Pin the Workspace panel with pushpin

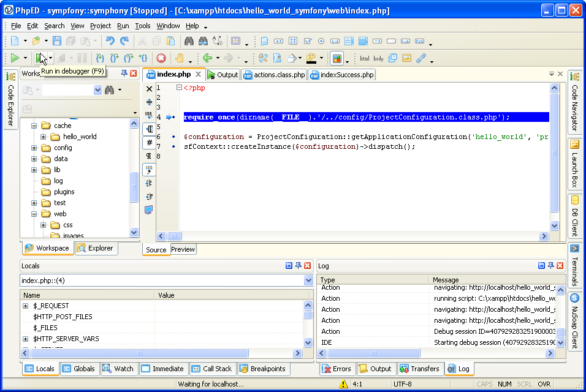click(x=124, y=73)
